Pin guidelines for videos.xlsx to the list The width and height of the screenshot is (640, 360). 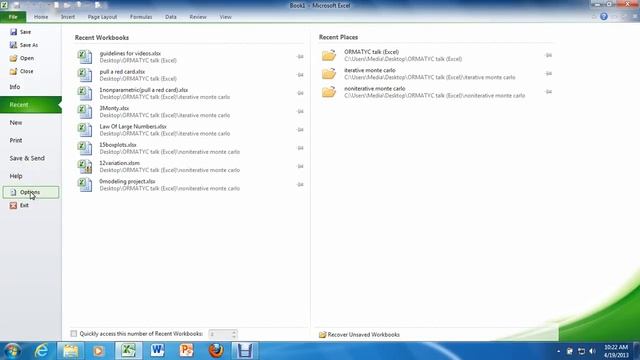(x=300, y=56)
